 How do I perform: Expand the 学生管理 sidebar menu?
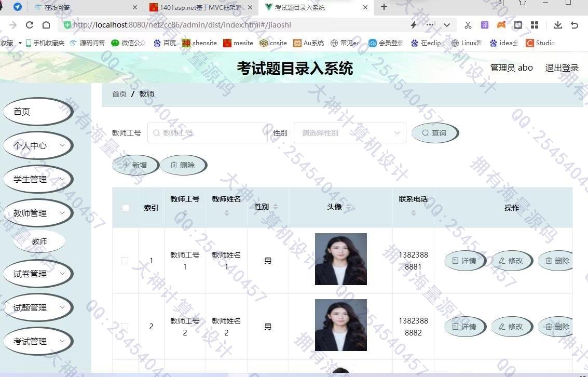[38, 179]
